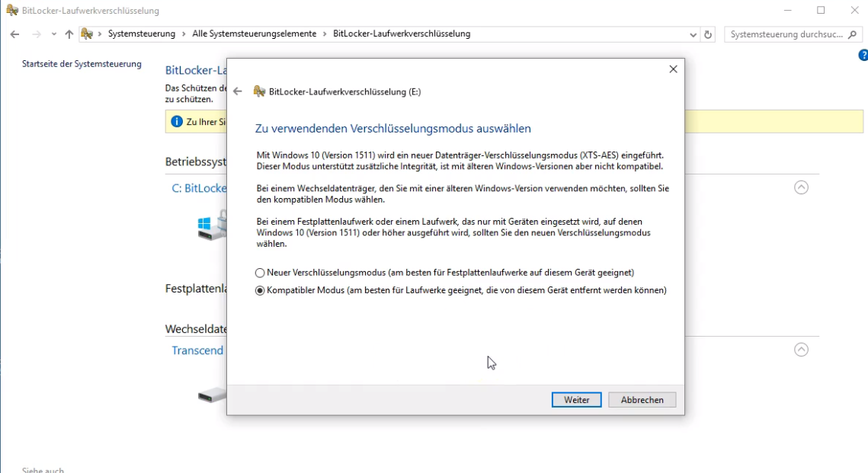Click the Transcend drive link
Image resolution: width=868 pixels, height=473 pixels.
point(197,350)
